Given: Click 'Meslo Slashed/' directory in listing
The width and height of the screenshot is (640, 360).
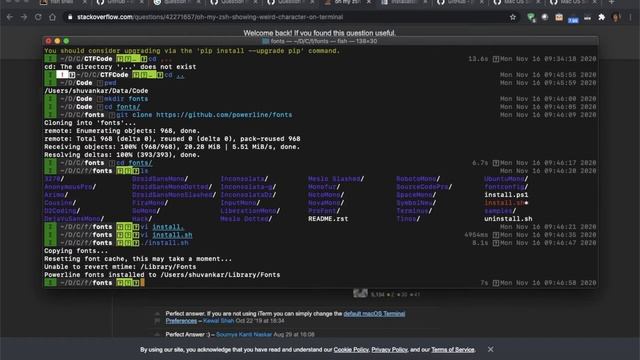Looking at the screenshot, I should point(336,179).
